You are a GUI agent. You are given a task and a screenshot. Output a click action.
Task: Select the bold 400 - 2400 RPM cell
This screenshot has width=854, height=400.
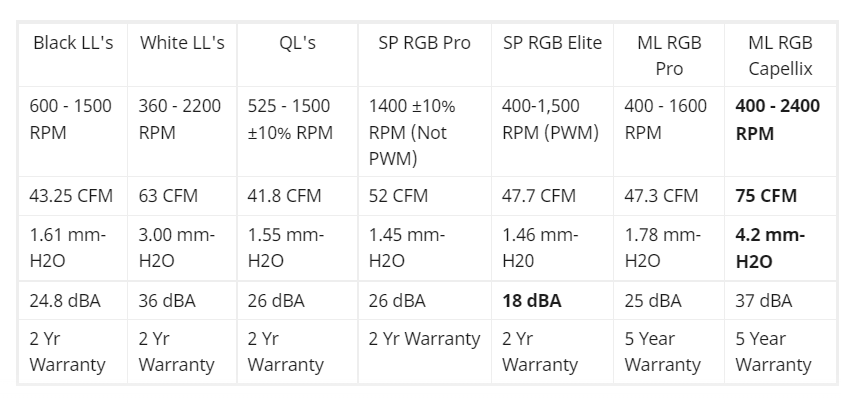click(780, 131)
